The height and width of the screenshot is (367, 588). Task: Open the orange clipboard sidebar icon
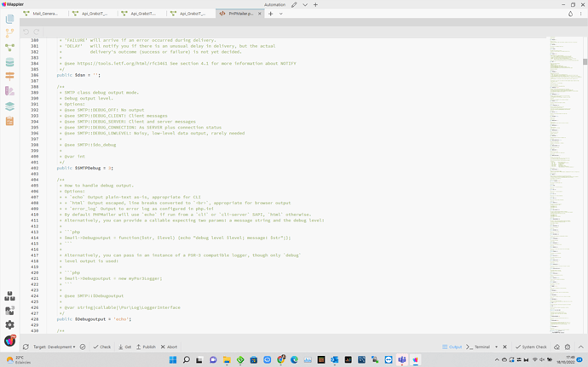[x=9, y=121]
